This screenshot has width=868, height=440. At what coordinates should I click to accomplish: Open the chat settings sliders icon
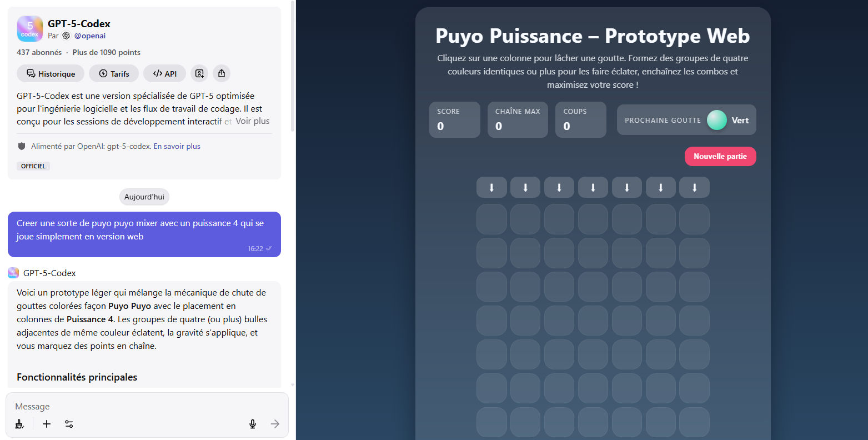coord(69,424)
